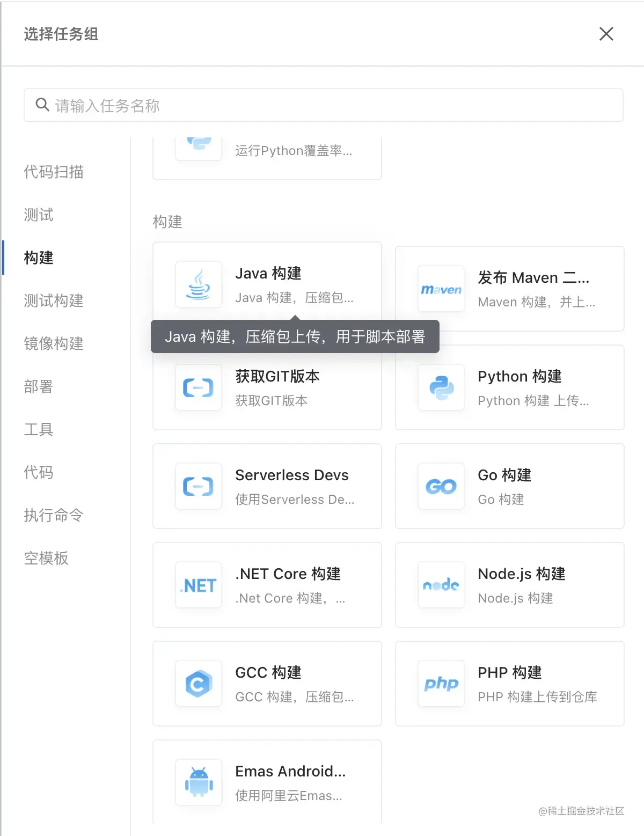
Task: Click the 请输入任务名称 search field
Action: pos(322,105)
